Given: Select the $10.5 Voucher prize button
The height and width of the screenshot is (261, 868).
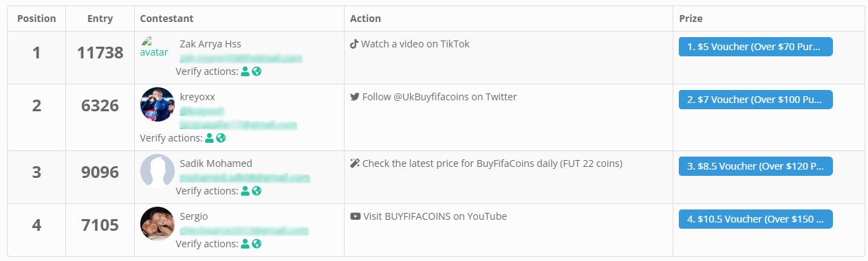Looking at the screenshot, I should pos(756,219).
